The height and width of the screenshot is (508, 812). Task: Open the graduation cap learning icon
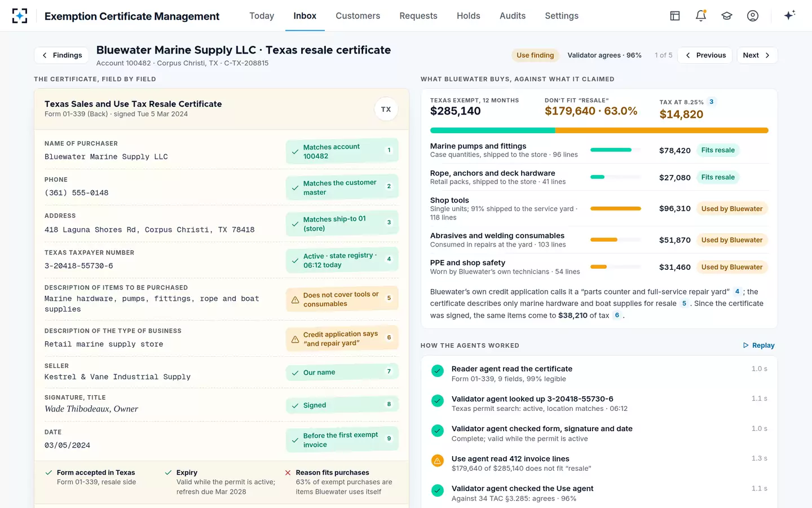coord(727,16)
